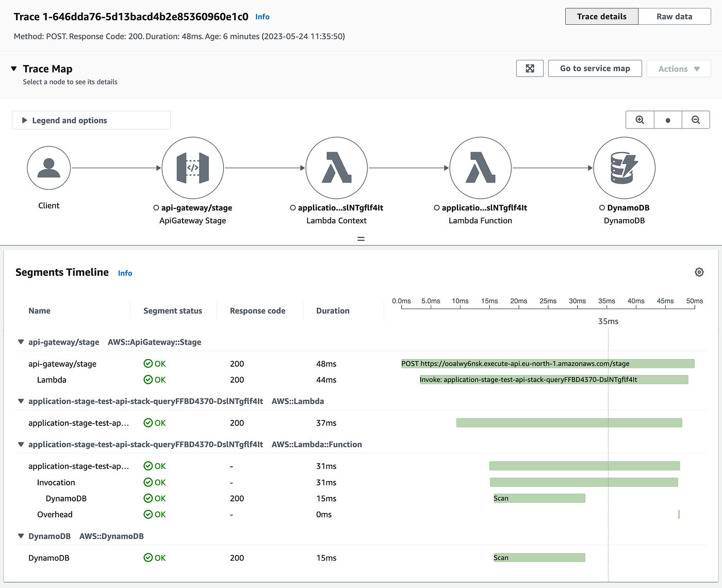Image resolution: width=722 pixels, height=588 pixels.
Task: Collapse the api-gateway/stage AWS::ApiGateway::Stage group
Action: point(21,342)
